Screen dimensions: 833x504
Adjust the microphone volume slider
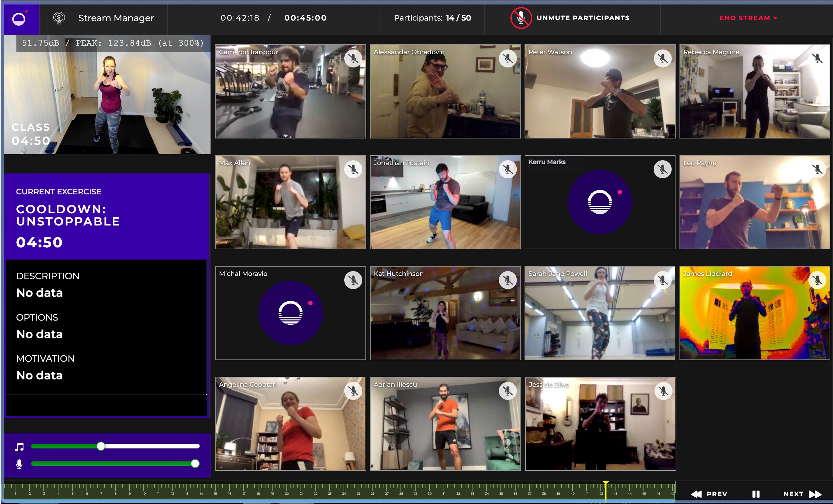click(115, 464)
